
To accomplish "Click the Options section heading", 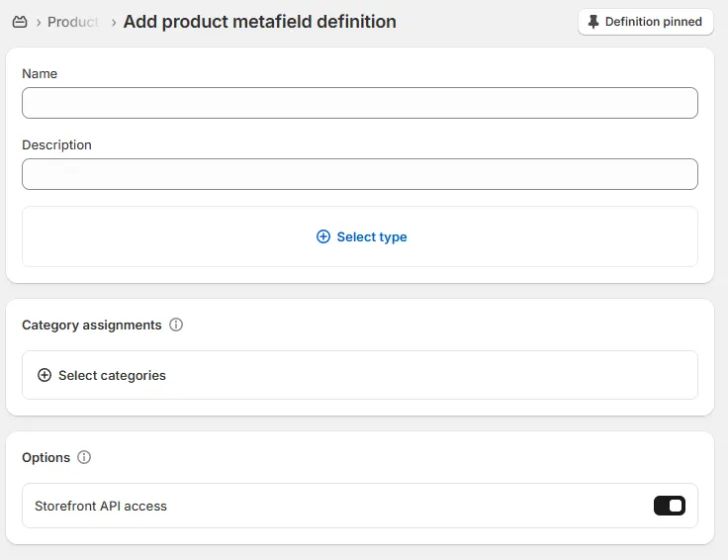I will coord(45,458).
